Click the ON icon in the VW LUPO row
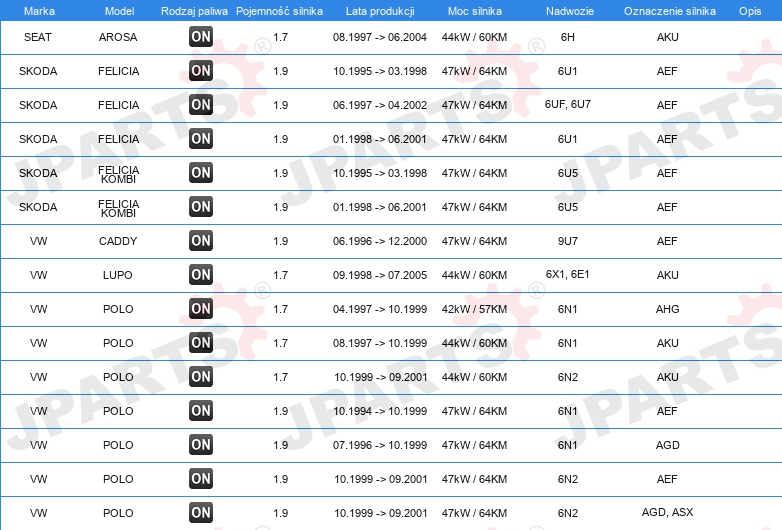Image resolution: width=782 pixels, height=530 pixels. coord(200,275)
